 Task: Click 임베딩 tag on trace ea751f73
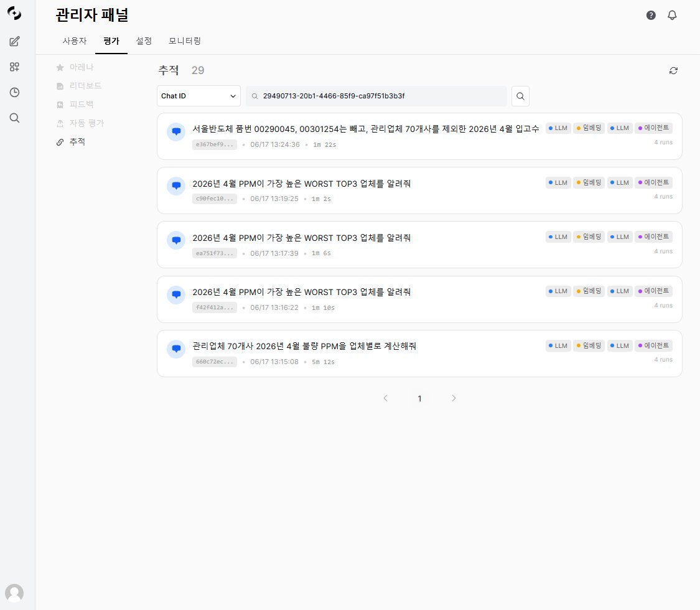589,237
